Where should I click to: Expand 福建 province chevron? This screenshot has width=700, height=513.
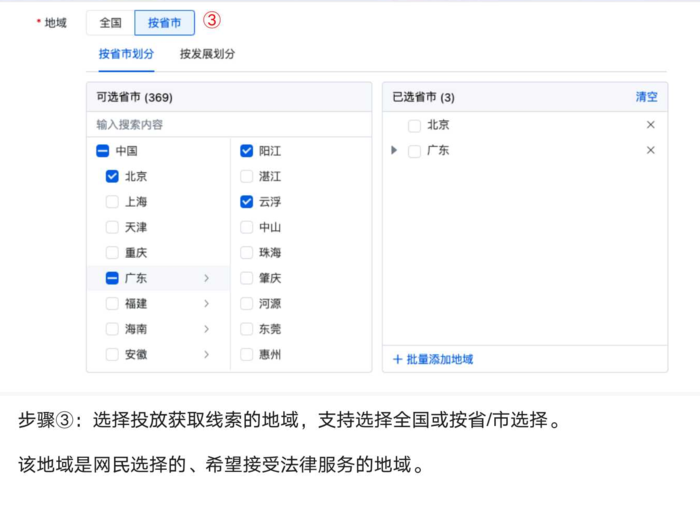(207, 303)
